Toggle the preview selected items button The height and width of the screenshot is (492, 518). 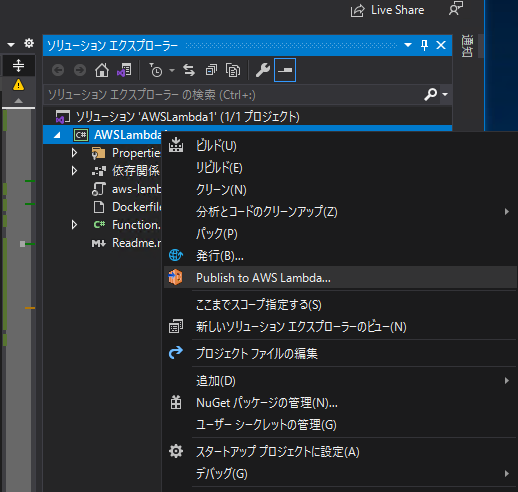click(285, 70)
